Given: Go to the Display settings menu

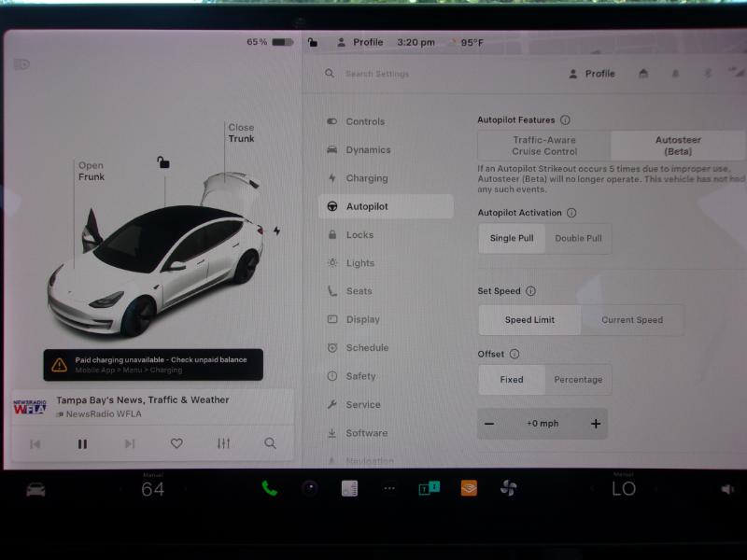Looking at the screenshot, I should coord(362,319).
